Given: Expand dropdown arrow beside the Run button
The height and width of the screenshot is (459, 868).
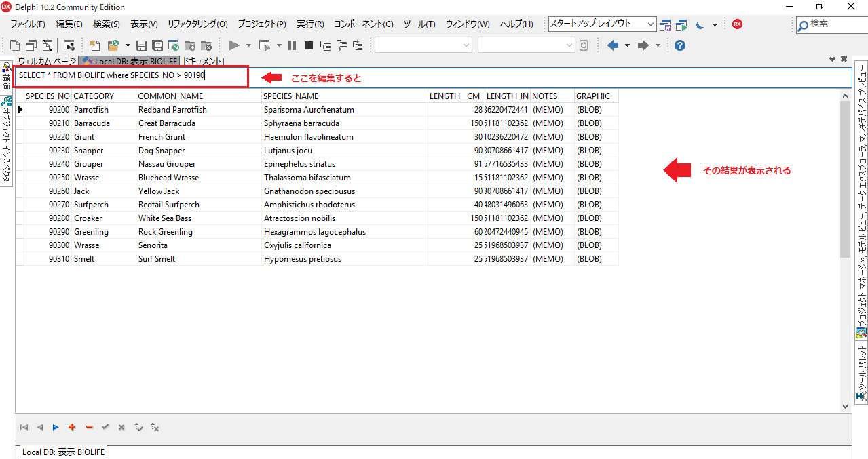Looking at the screenshot, I should click(x=248, y=45).
